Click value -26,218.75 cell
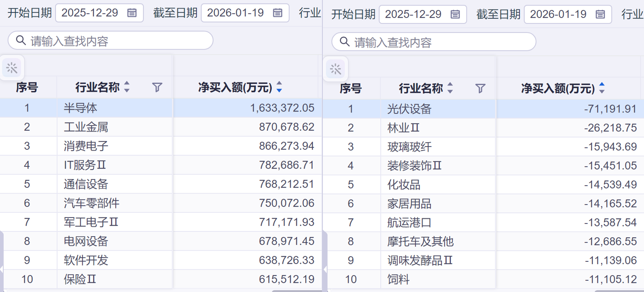 click(570, 128)
